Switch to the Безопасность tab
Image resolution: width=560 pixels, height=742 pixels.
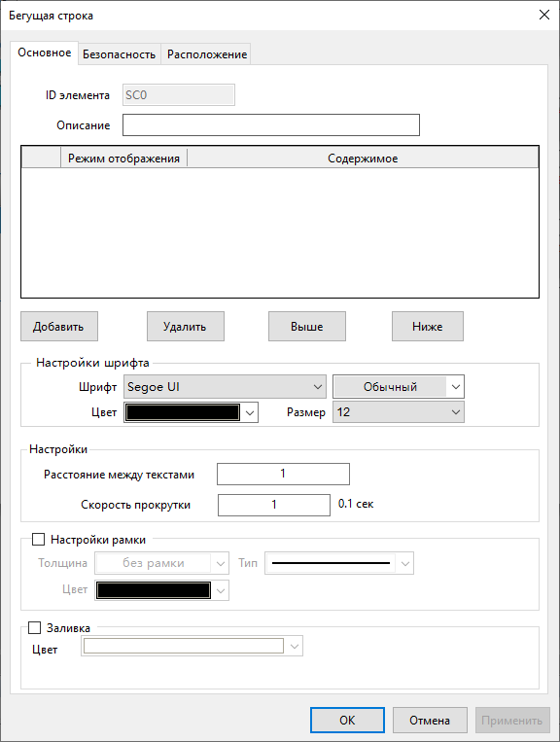[120, 54]
